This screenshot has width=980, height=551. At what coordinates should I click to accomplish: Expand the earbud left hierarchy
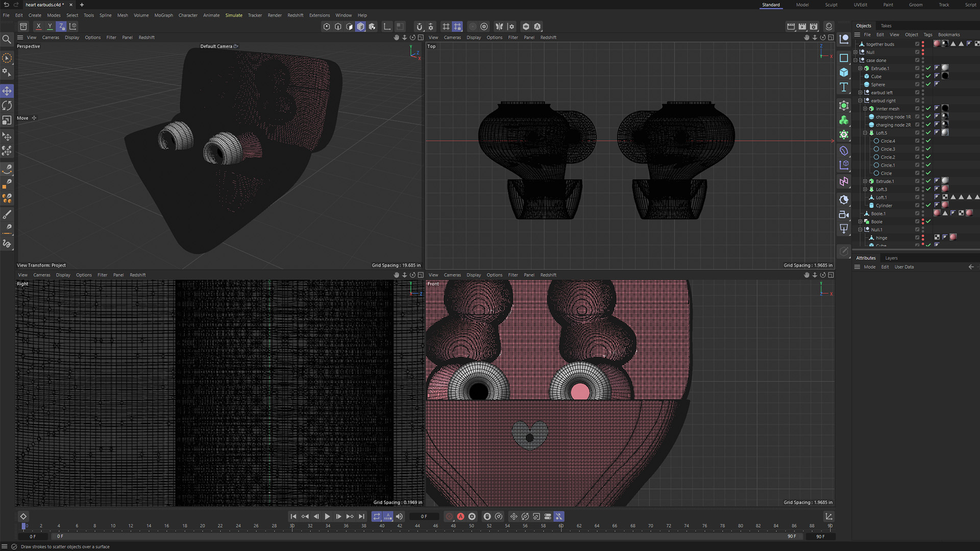[x=860, y=92]
